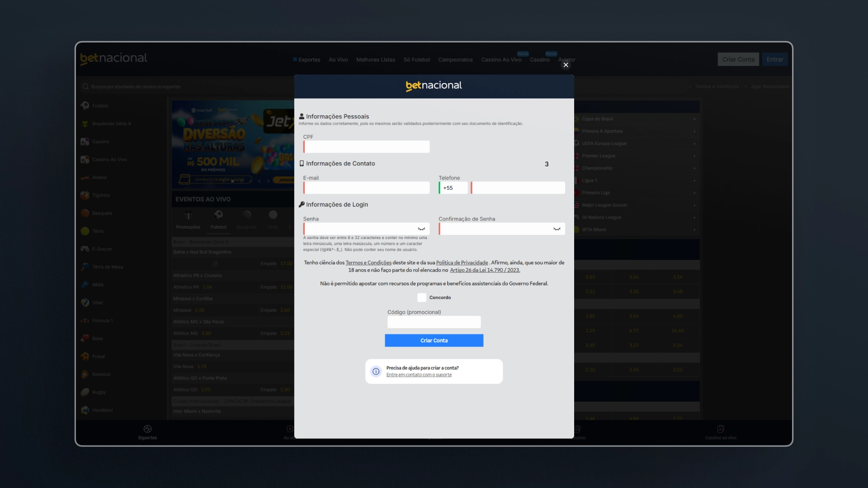Click Entre em contato com o suporte
Screen dimensions: 868x488
click(x=419, y=375)
